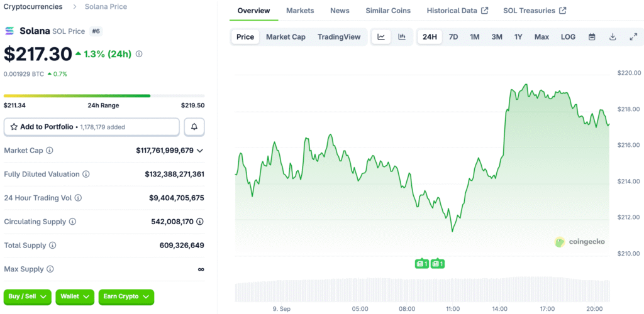Click the 24 Hour Trading Vol info icon
The image size is (644, 314).
78,198
